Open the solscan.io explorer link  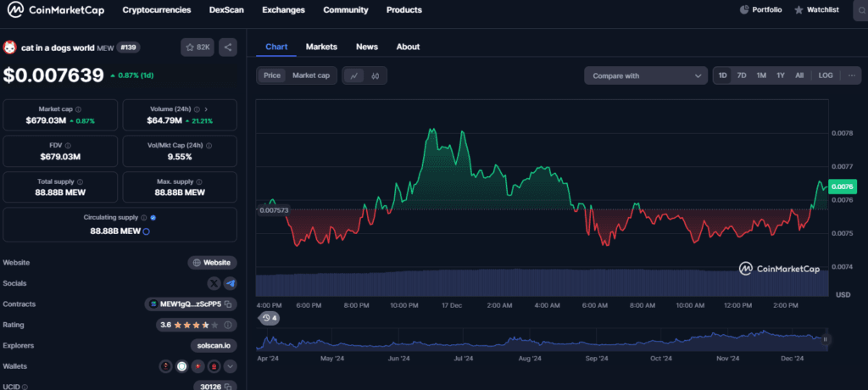pyautogui.click(x=213, y=346)
